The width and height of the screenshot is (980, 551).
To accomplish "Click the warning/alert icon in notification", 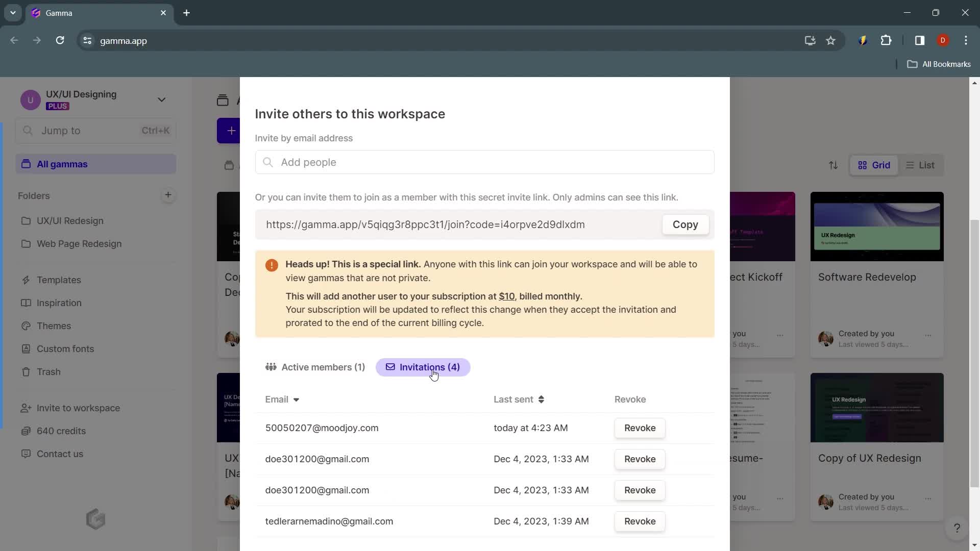I will point(272,264).
